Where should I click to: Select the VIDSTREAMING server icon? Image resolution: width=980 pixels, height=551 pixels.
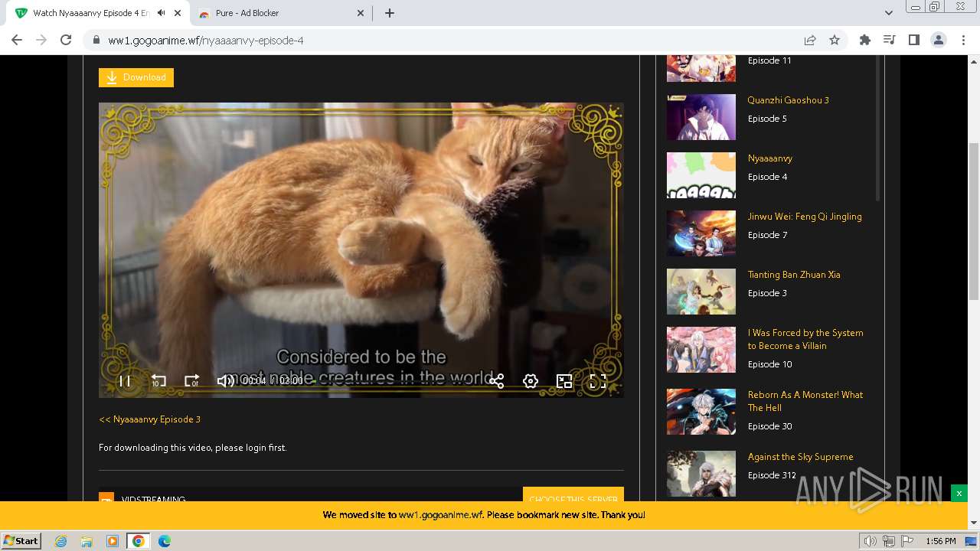(x=106, y=497)
